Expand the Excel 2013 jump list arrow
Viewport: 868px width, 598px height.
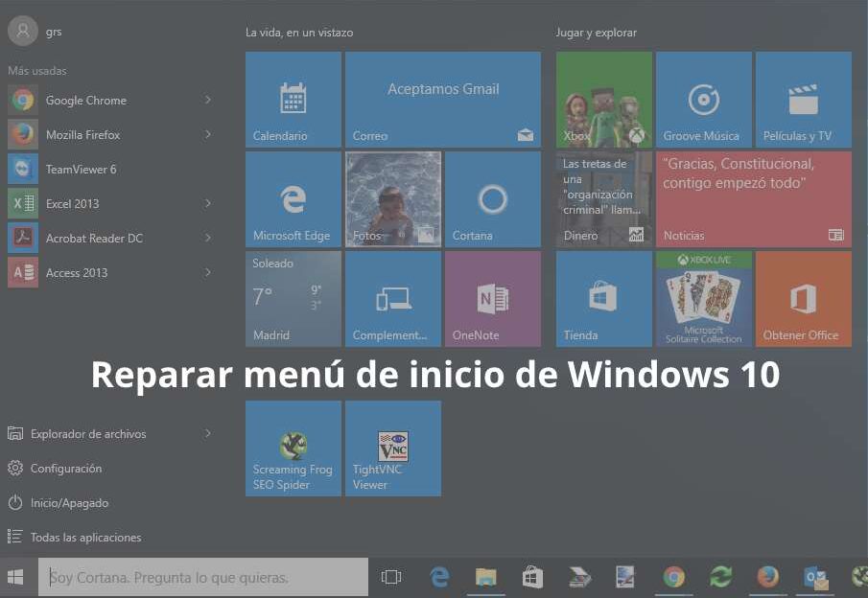(207, 203)
